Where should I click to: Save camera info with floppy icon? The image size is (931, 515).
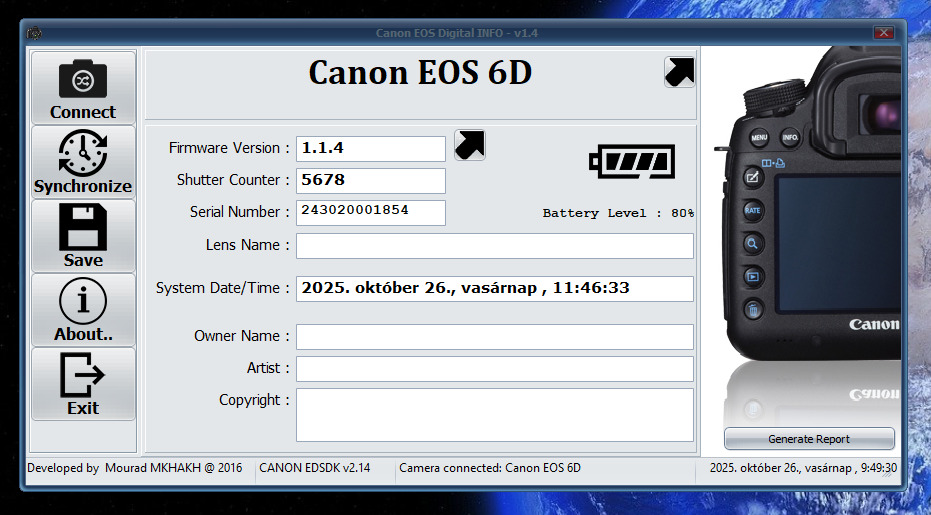point(83,236)
